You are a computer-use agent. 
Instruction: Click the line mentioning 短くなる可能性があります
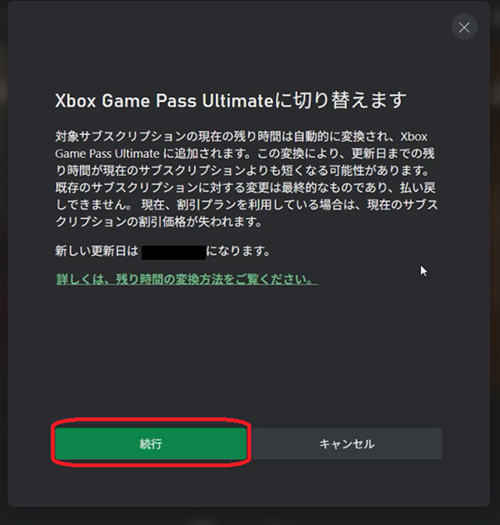tap(242, 171)
